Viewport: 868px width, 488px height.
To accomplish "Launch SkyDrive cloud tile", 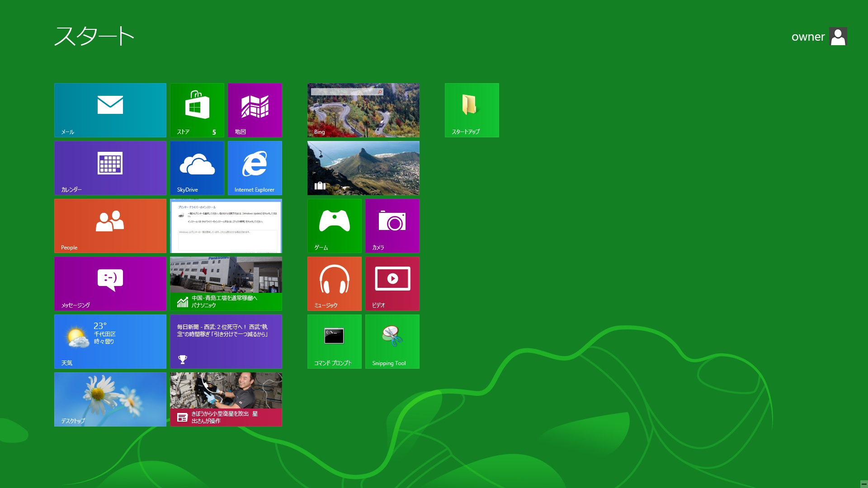I will 197,168.
